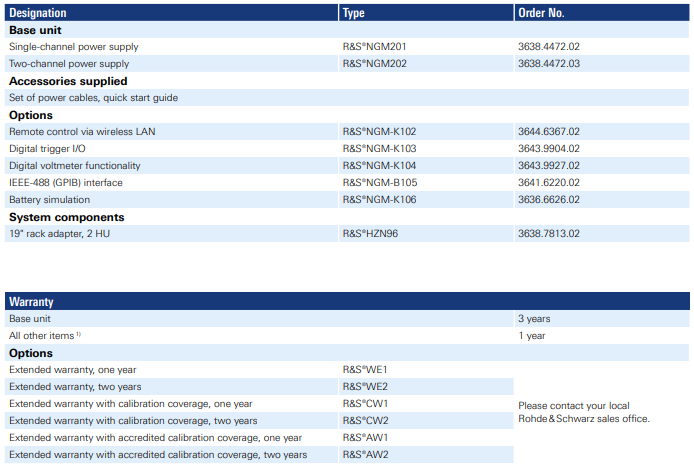694x467 pixels.
Task: Select Accessories supplied heading
Action: [x=68, y=81]
